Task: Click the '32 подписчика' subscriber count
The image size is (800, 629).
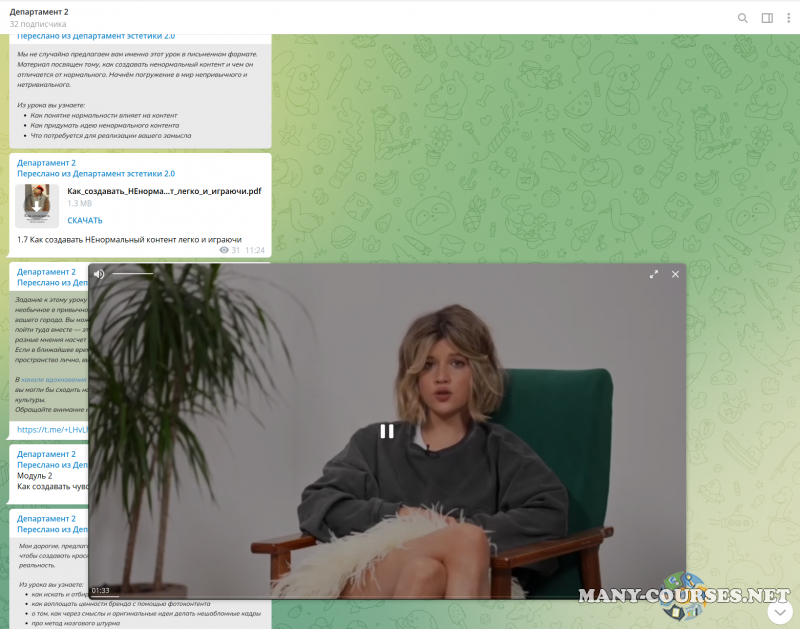Action: pos(38,23)
